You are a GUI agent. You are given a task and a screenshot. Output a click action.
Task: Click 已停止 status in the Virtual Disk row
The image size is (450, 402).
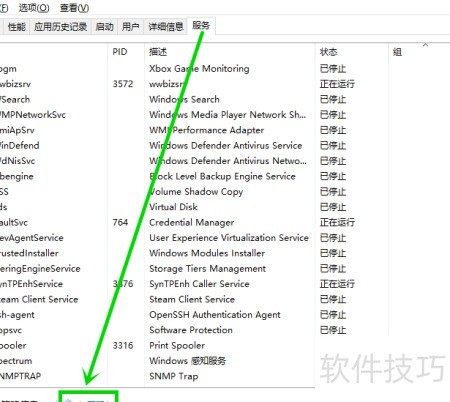[333, 207]
